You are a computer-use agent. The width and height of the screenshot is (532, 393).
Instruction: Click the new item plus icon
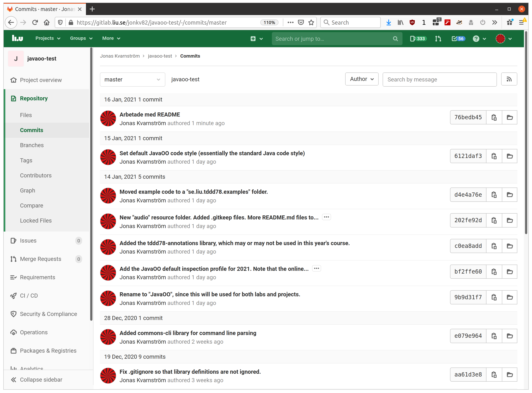[x=253, y=39]
